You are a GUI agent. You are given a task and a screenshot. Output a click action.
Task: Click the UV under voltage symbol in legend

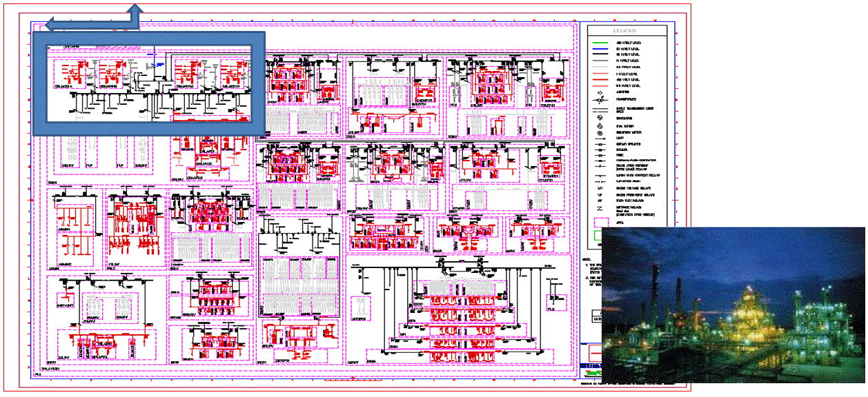(600, 187)
